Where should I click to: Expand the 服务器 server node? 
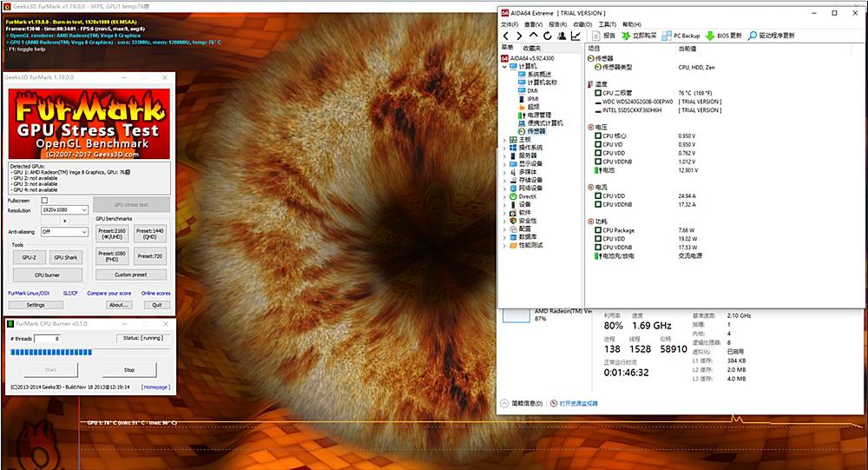coord(504,156)
